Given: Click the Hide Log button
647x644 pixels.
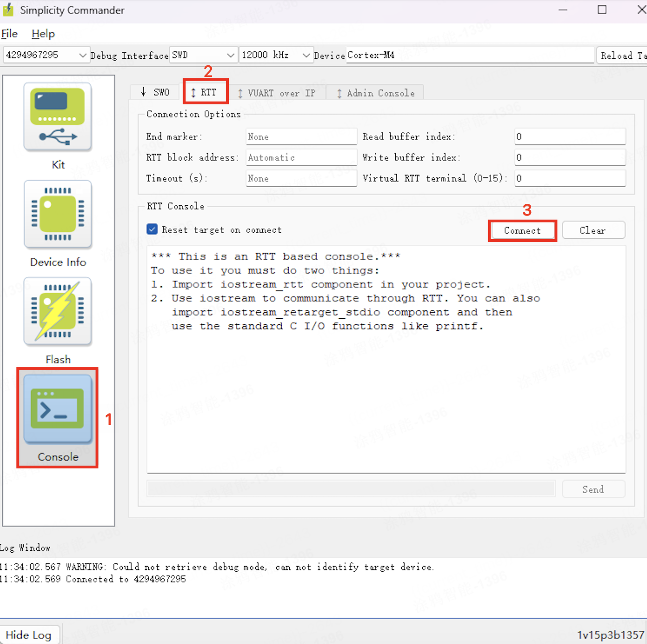Looking at the screenshot, I should [29, 635].
